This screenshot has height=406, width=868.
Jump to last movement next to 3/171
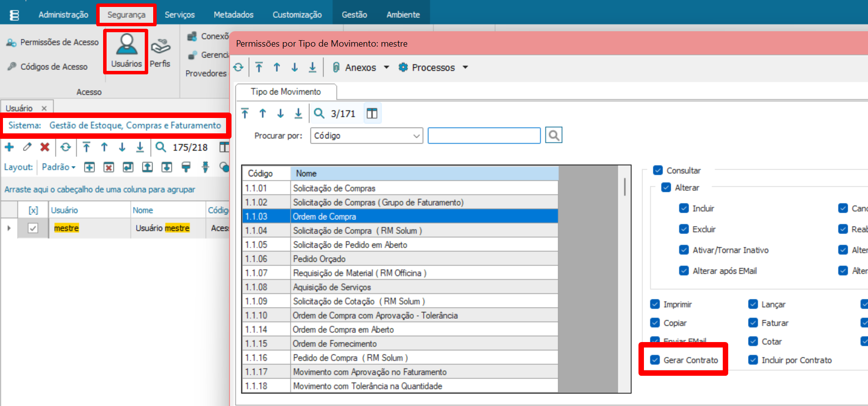[298, 114]
